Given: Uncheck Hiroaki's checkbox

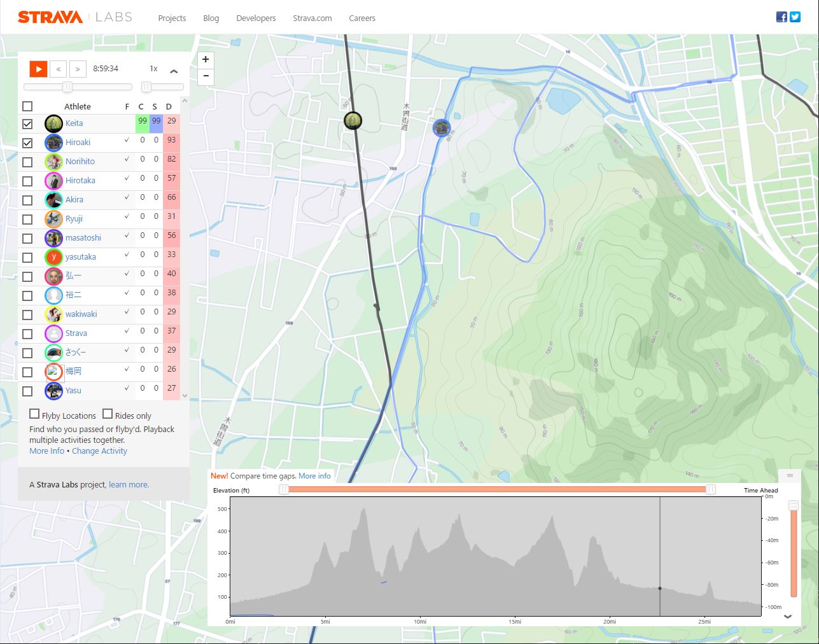Looking at the screenshot, I should 27,143.
